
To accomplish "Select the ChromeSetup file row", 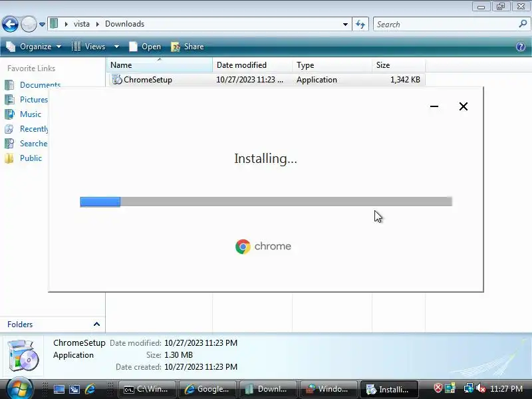I will pos(267,80).
